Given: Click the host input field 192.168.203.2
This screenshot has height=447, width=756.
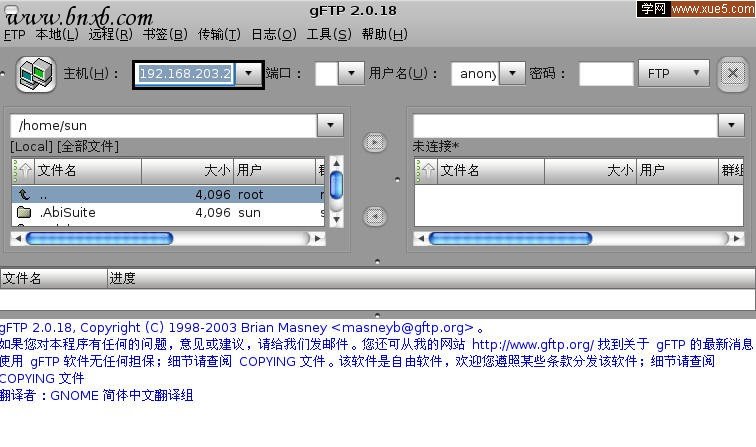Looking at the screenshot, I should (x=185, y=74).
